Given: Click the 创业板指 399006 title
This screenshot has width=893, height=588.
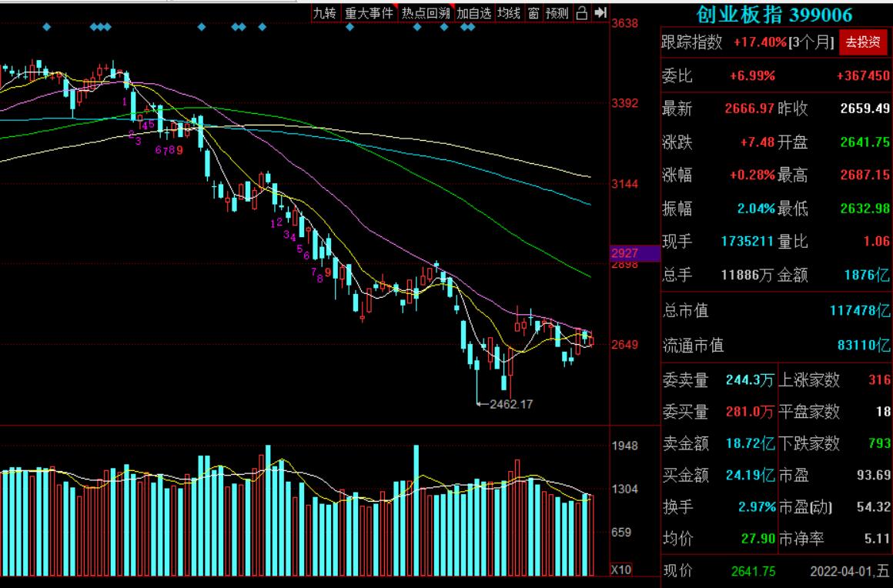Looking at the screenshot, I should click(x=774, y=13).
